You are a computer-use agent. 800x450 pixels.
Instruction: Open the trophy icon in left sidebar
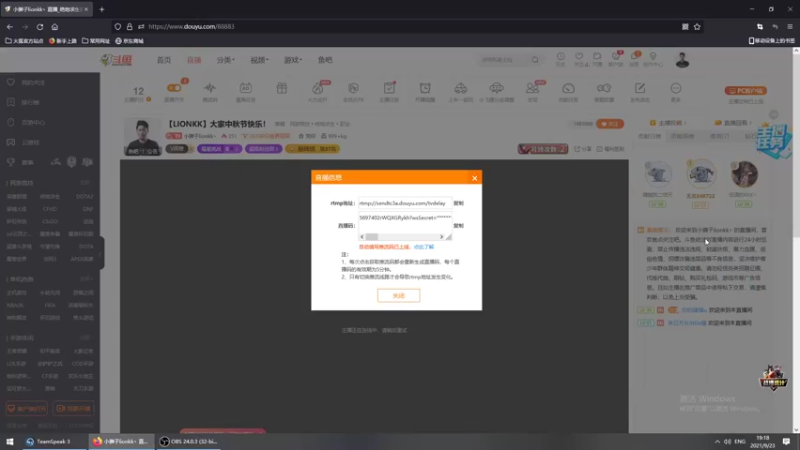pos(11,162)
